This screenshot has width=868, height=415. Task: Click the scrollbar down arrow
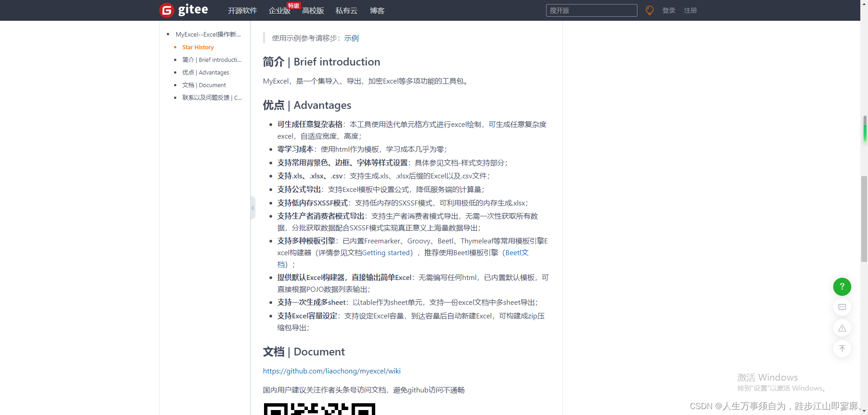tap(864, 411)
